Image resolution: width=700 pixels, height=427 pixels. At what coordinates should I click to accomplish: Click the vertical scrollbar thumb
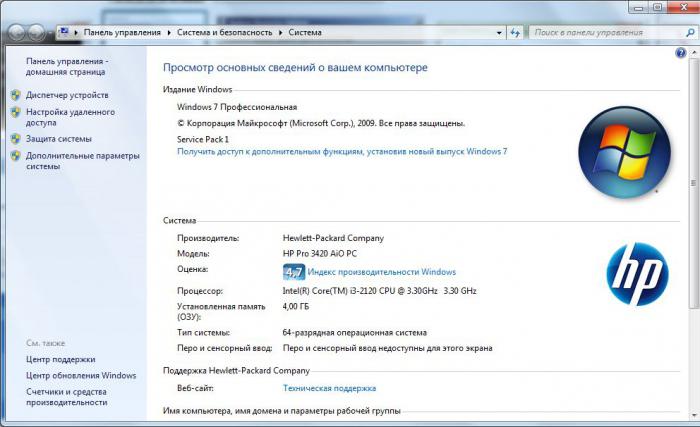pos(693,183)
